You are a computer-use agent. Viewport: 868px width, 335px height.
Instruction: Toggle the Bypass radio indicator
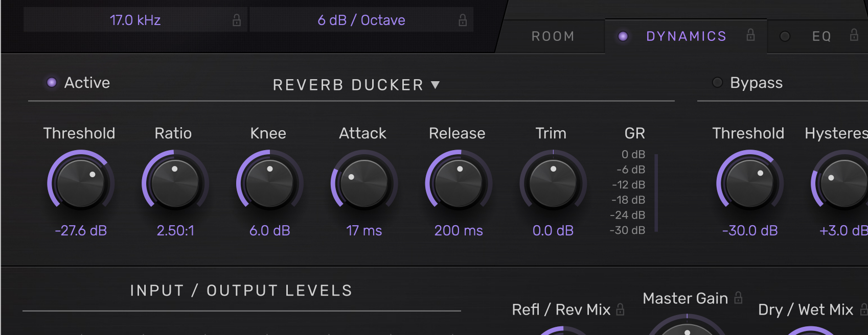pyautogui.click(x=717, y=82)
